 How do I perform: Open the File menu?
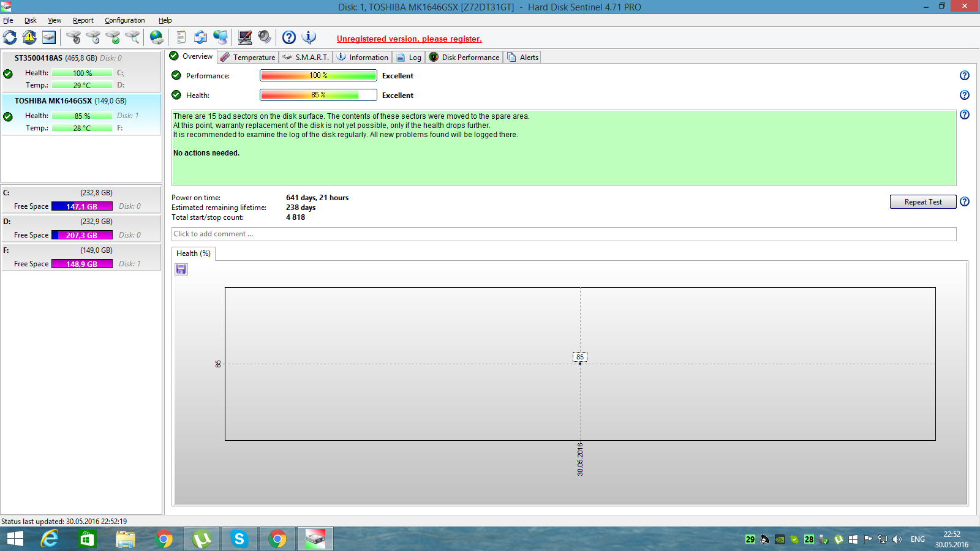point(8,20)
